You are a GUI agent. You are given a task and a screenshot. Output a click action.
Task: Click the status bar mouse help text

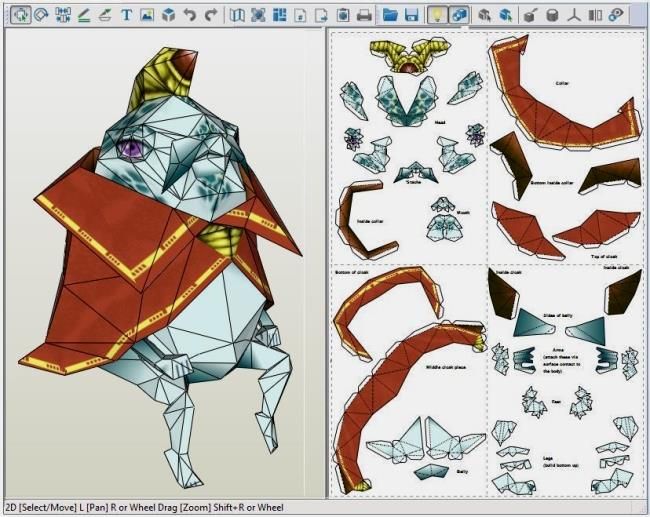click(144, 507)
